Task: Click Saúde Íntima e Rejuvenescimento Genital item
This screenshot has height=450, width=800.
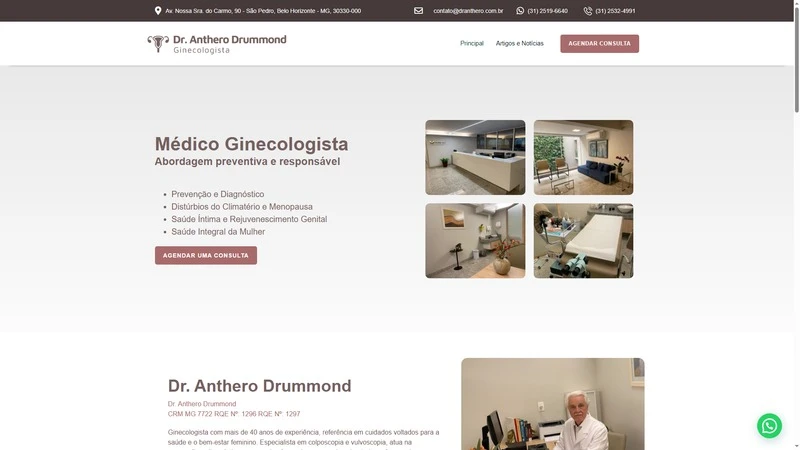Action: pyautogui.click(x=249, y=219)
